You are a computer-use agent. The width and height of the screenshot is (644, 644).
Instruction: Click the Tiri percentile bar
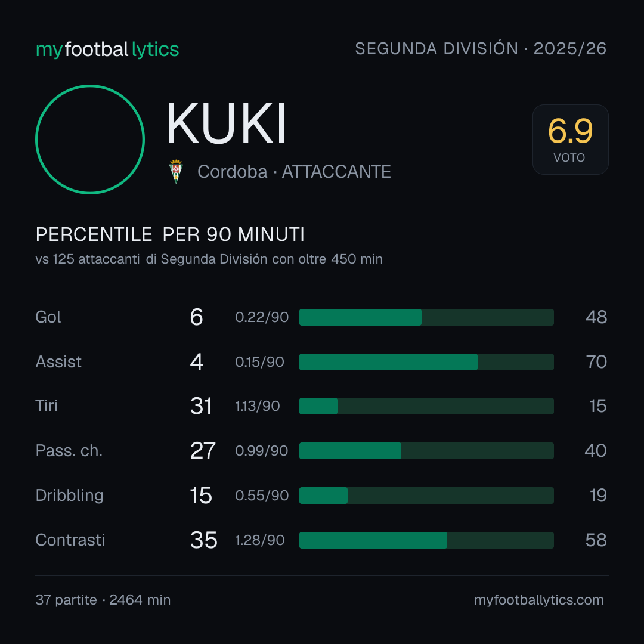click(x=426, y=406)
